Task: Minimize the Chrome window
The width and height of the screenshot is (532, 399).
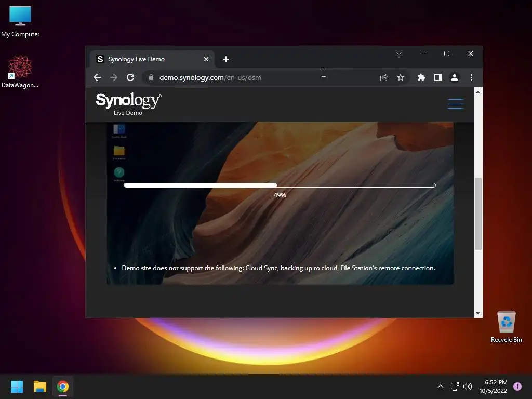Action: click(x=423, y=54)
